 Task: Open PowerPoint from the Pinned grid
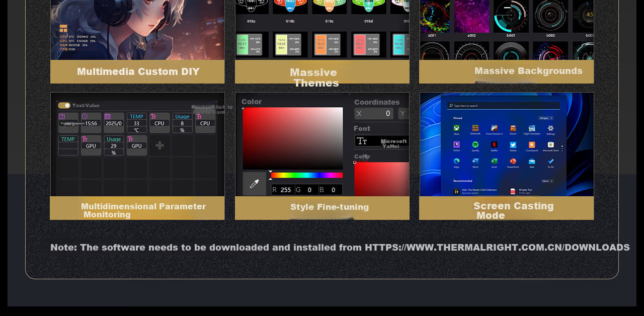[513, 163]
